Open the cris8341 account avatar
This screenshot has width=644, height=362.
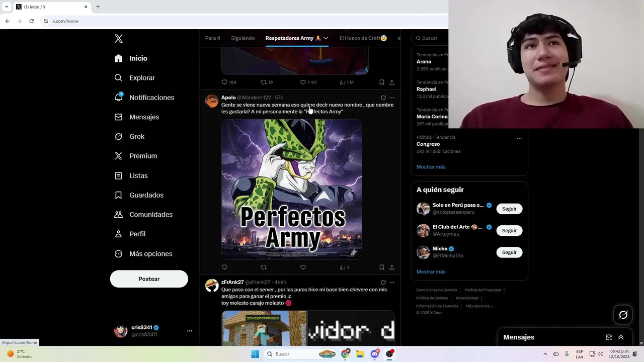point(121,331)
